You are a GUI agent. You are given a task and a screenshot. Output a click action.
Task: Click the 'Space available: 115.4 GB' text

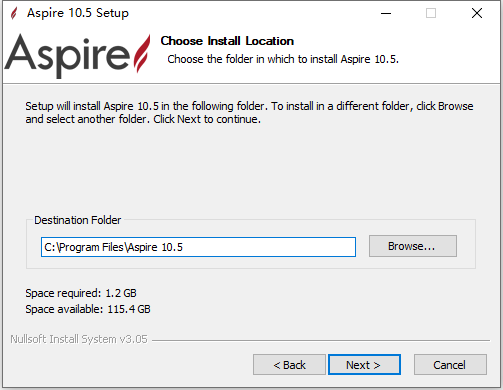(x=88, y=309)
